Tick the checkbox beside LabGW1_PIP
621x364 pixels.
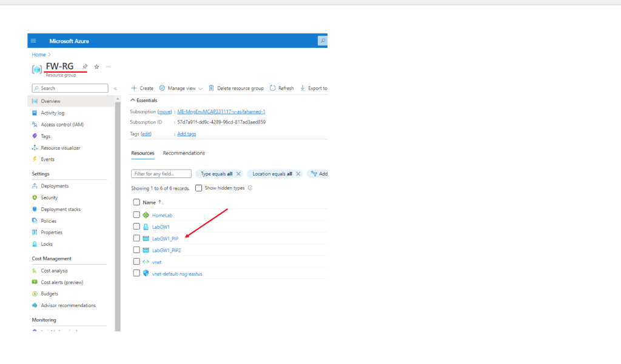coord(136,239)
